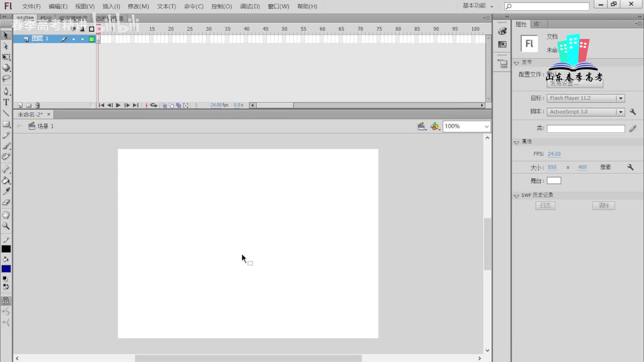Open the timeline panel options menu
Image resolution: width=644 pixels, height=362 pixels.
pyautogui.click(x=486, y=18)
